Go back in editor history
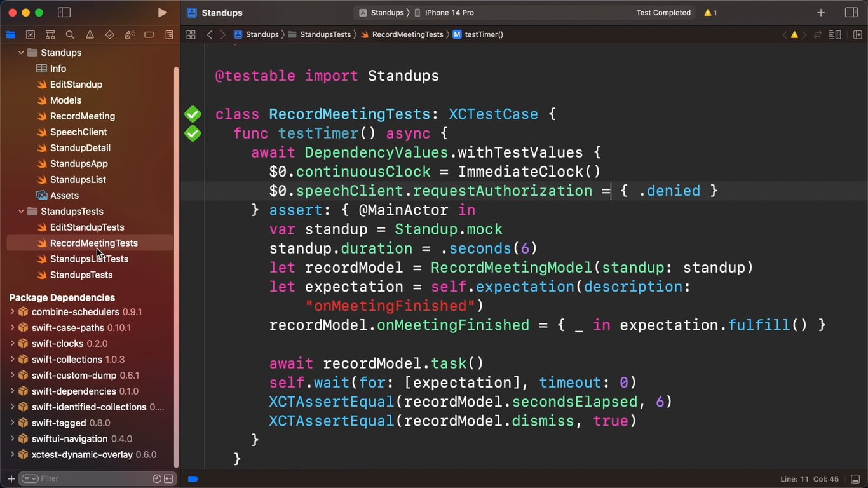 [210, 35]
